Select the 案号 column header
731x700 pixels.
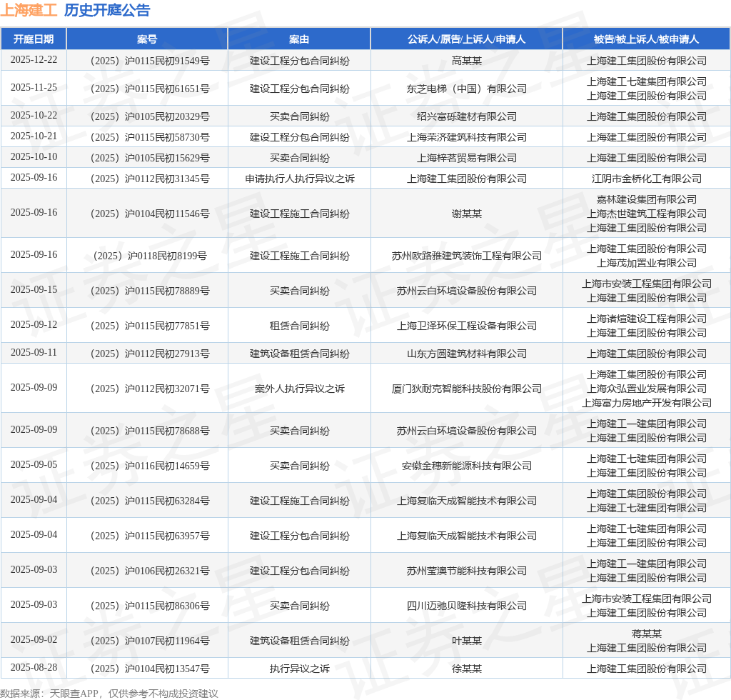(x=147, y=39)
